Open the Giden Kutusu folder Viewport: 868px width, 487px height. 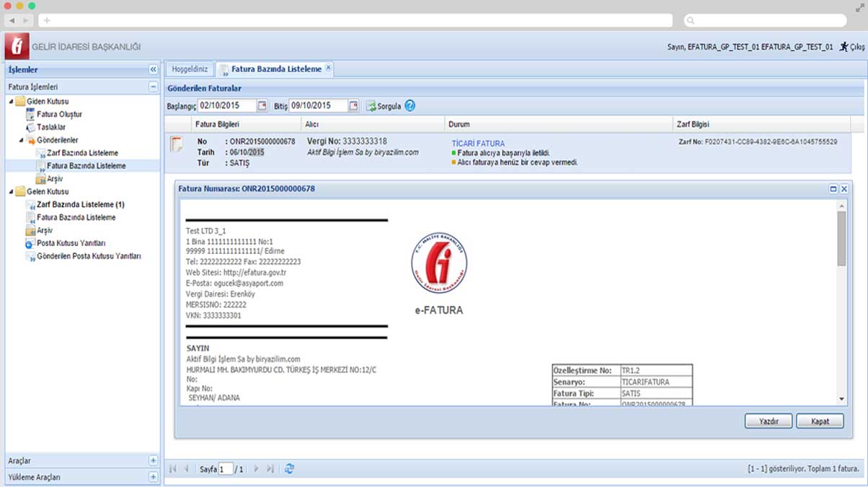tap(48, 102)
